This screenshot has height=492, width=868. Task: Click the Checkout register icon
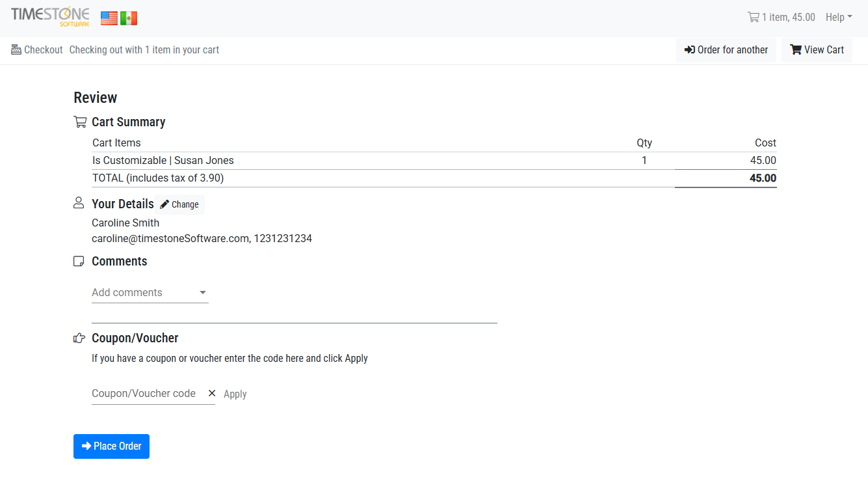[16, 49]
